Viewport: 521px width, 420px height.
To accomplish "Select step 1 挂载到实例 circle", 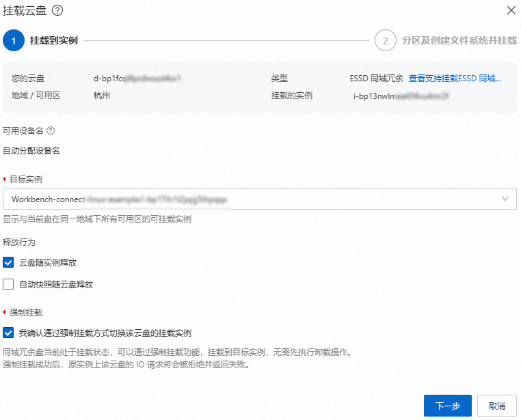I will [14, 40].
